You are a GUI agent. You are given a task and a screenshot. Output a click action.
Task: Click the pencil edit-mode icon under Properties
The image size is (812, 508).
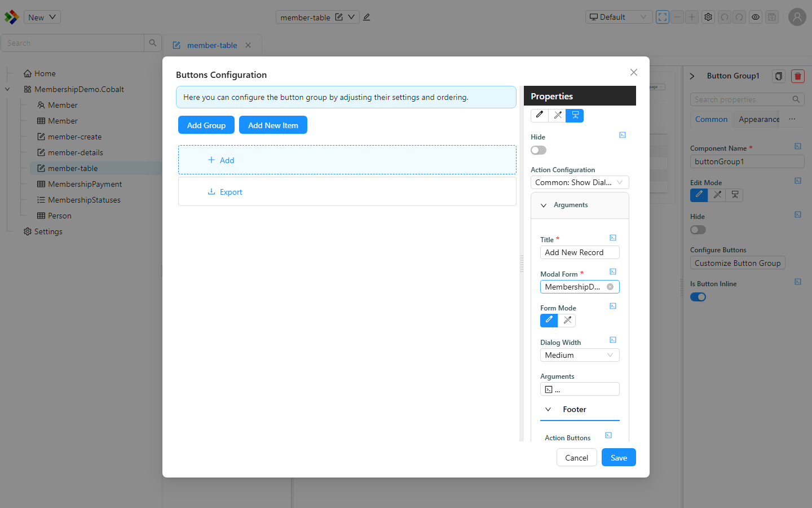click(540, 115)
